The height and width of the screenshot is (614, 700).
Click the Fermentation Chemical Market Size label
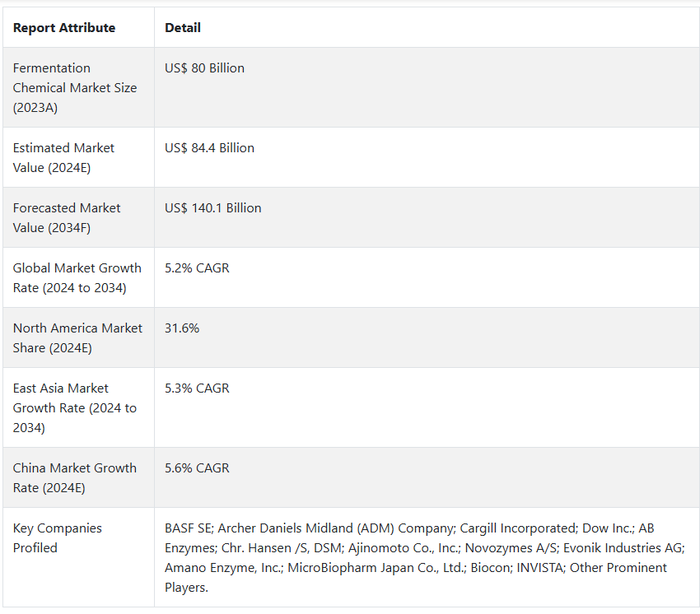coord(75,87)
